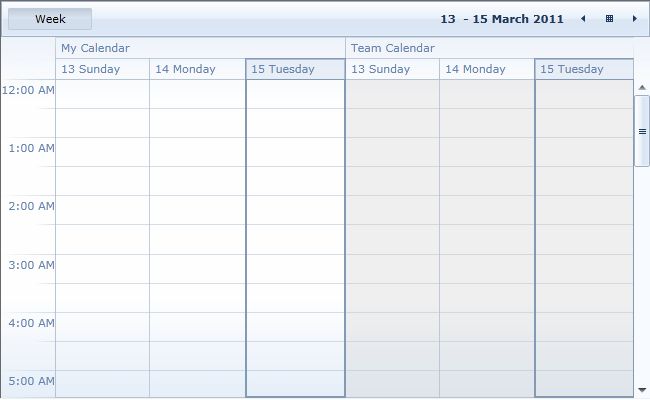Select 2:00 AM slot on Team Calendar Monday
Viewport: 650px width, 400px height.
click(487, 210)
